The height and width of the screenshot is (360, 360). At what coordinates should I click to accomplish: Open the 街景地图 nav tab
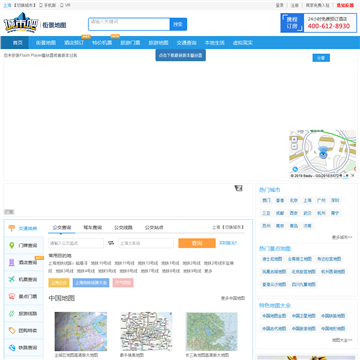(x=46, y=43)
